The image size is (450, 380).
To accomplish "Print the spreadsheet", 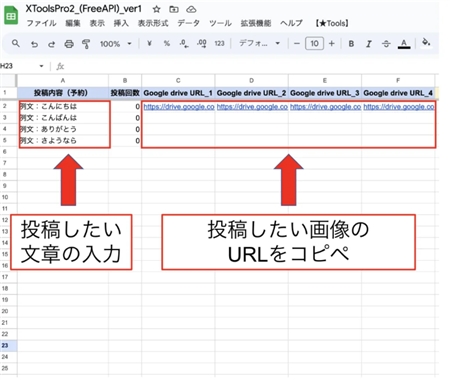I will coord(69,44).
